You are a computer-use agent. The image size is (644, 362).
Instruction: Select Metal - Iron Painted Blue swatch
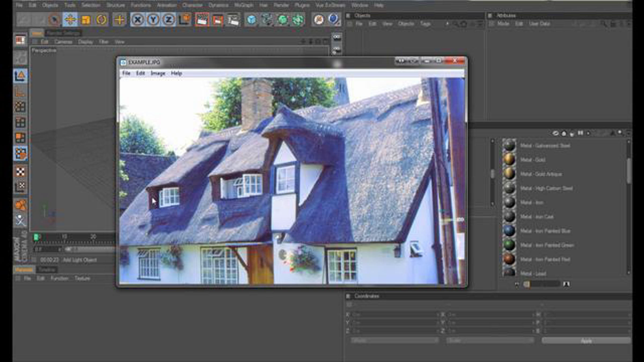pos(509,231)
